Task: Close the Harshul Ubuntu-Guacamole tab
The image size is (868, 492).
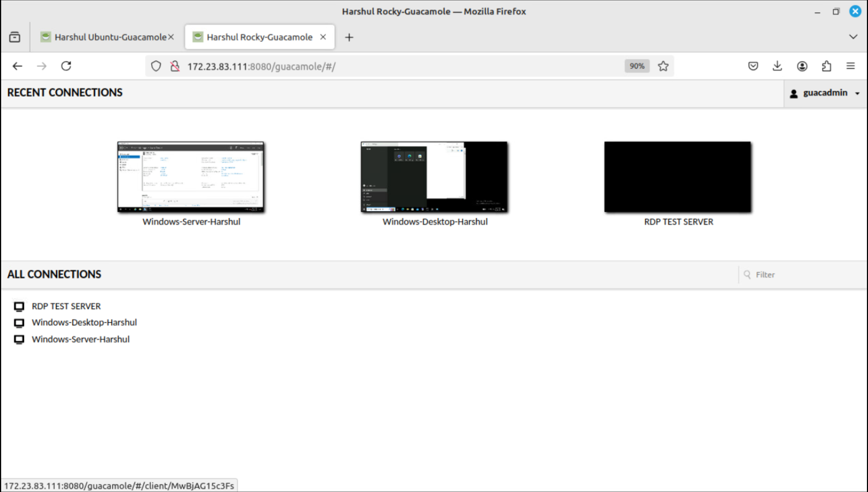Action: 171,37
